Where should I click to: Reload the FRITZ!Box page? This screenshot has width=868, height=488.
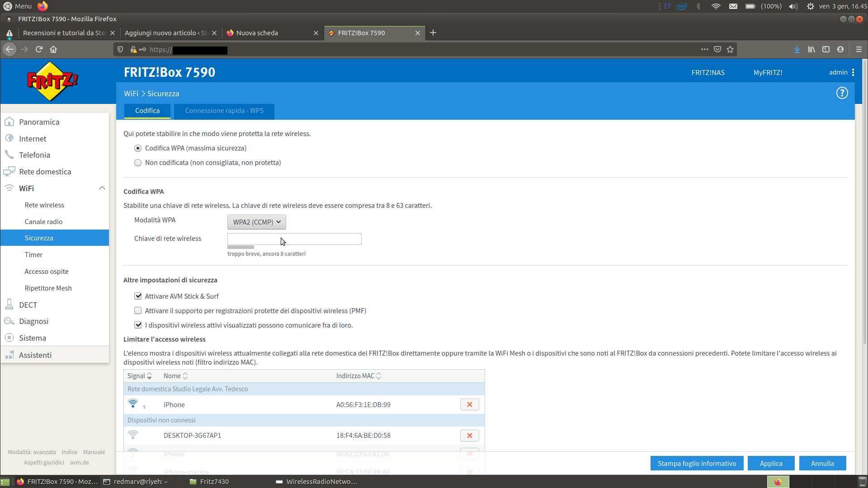pos(39,49)
